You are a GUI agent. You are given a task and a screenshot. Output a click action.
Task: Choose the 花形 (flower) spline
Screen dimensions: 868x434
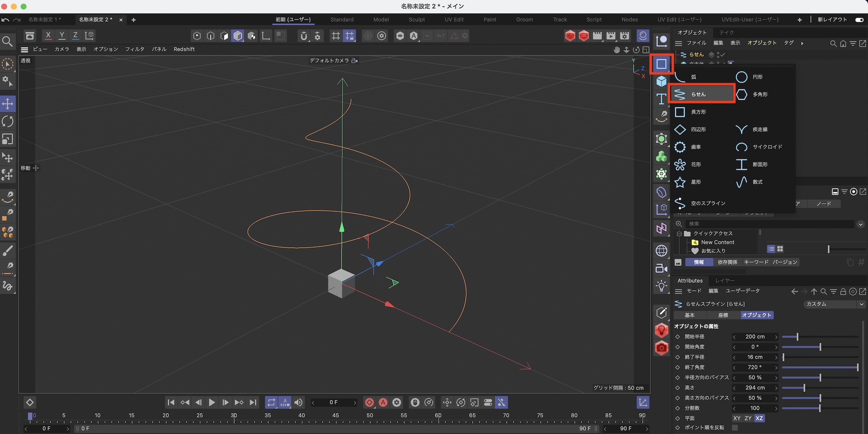point(680,165)
